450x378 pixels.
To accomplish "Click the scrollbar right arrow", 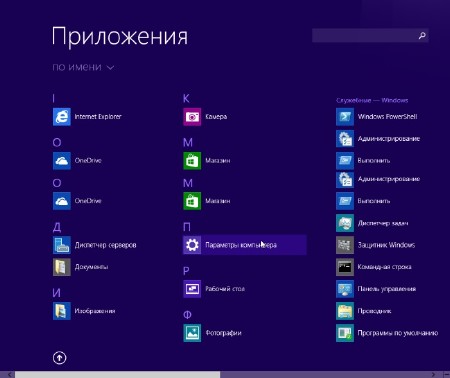I will (433, 375).
